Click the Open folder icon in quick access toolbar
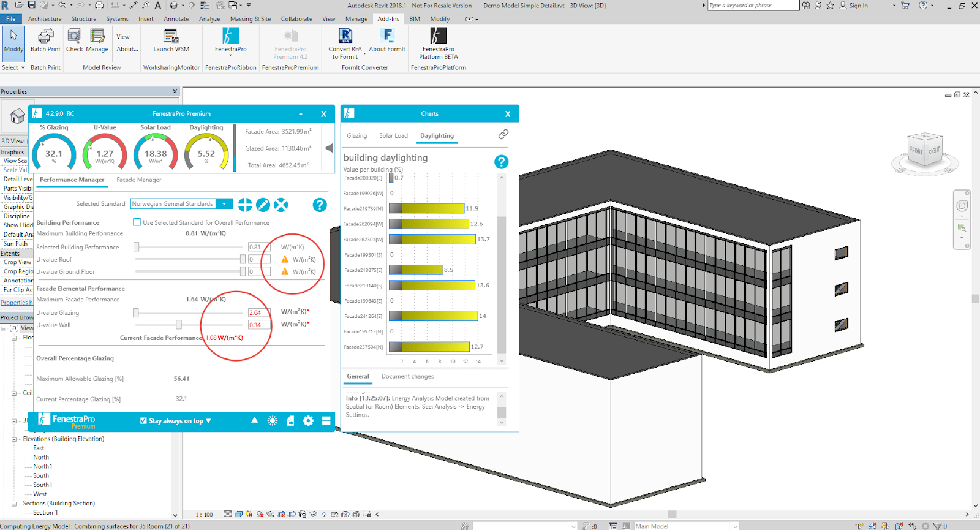Image resolution: width=980 pixels, height=530 pixels. point(19,6)
